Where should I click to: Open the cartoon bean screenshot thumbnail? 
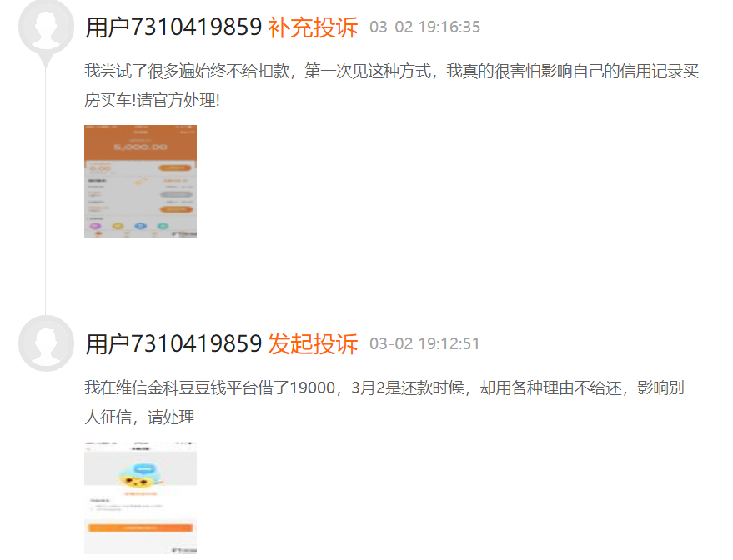click(140, 497)
